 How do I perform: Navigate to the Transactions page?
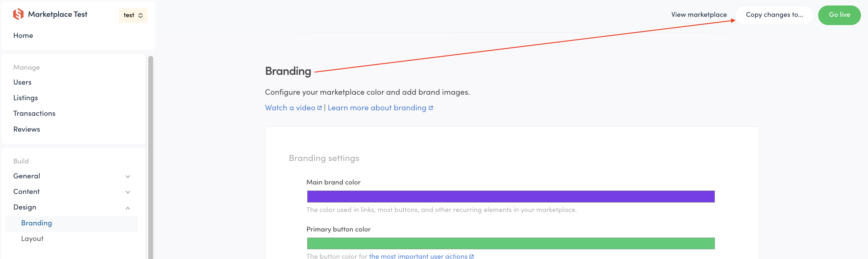(x=34, y=113)
